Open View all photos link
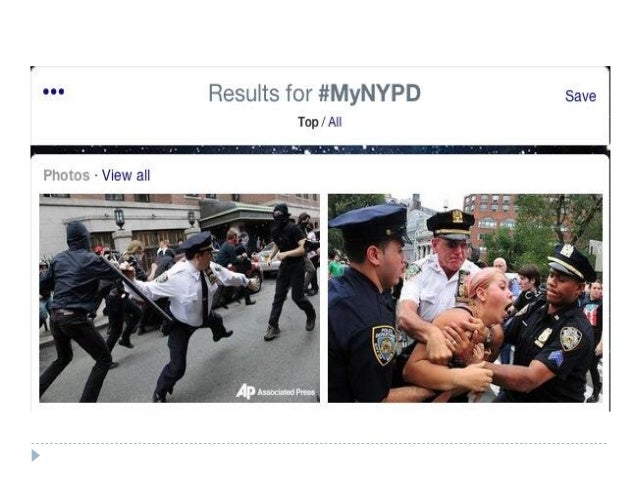Viewport: 638px width, 479px height. tap(126, 175)
